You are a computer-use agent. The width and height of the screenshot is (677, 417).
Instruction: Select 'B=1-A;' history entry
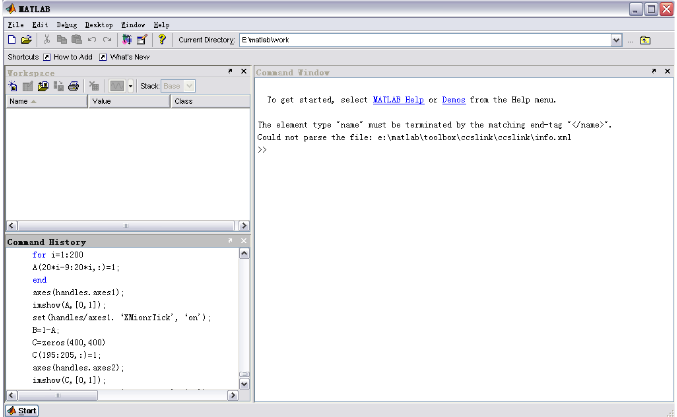point(46,330)
